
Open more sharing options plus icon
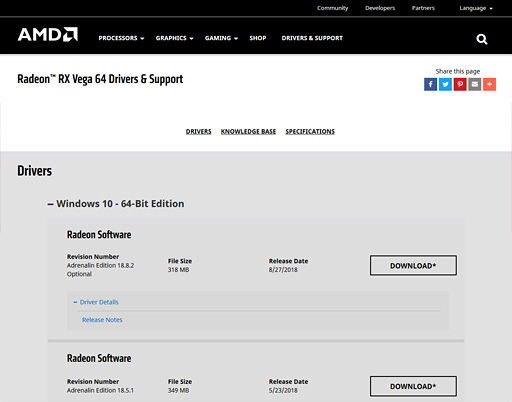[x=489, y=84]
